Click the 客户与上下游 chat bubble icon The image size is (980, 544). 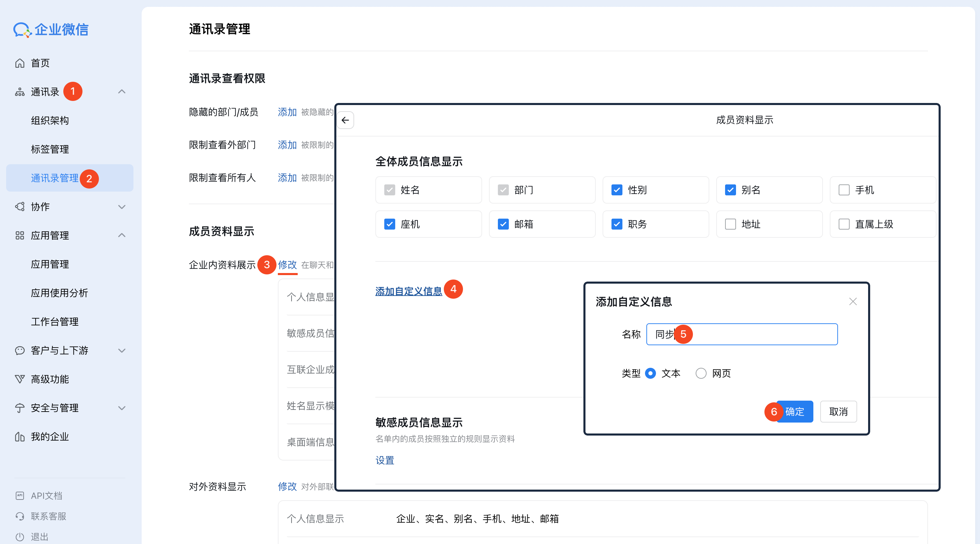[20, 350]
